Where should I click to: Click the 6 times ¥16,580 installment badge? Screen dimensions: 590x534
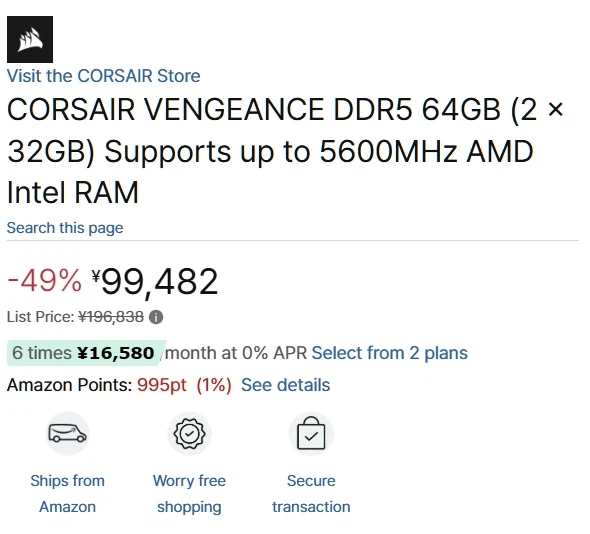coord(87,353)
